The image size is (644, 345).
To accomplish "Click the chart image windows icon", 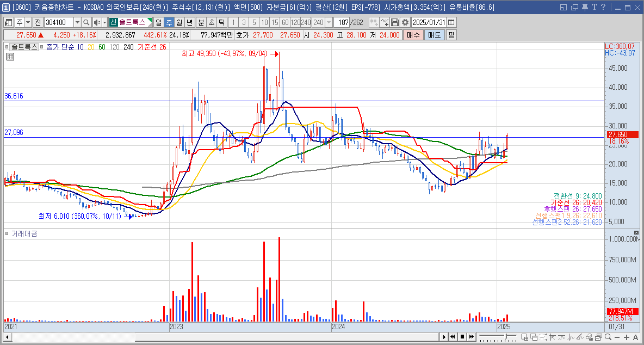I will tap(598, 337).
